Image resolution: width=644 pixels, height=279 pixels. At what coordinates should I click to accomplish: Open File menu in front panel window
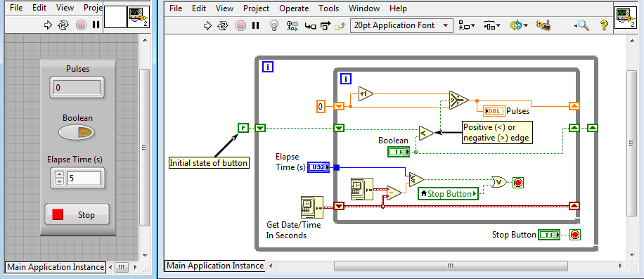pyautogui.click(x=16, y=8)
